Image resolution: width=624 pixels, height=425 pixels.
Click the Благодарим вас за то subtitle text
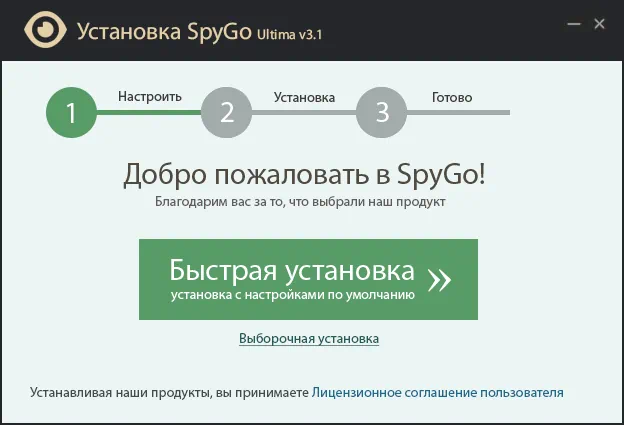click(300, 202)
